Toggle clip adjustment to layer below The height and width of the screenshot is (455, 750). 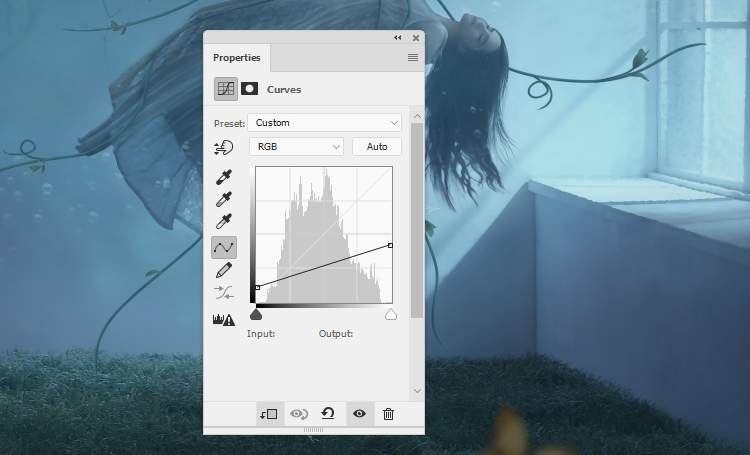268,414
